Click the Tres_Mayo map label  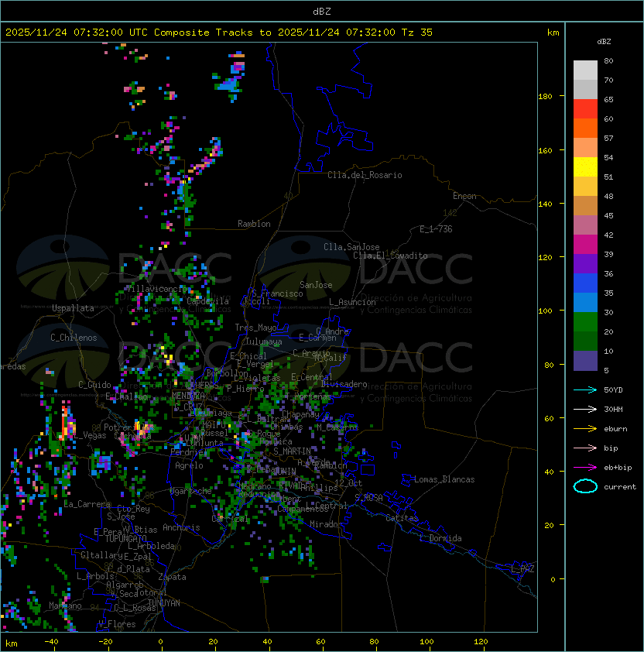pyautogui.click(x=255, y=328)
